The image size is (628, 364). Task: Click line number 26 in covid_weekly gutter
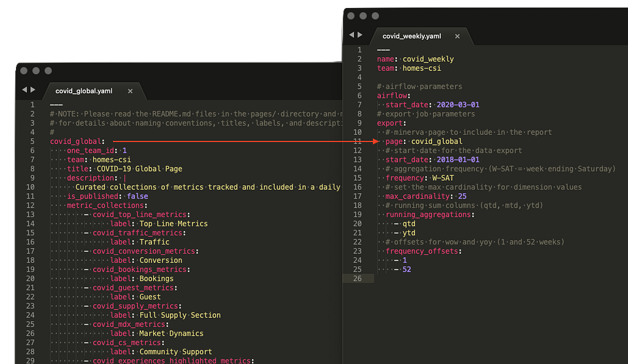click(x=358, y=279)
